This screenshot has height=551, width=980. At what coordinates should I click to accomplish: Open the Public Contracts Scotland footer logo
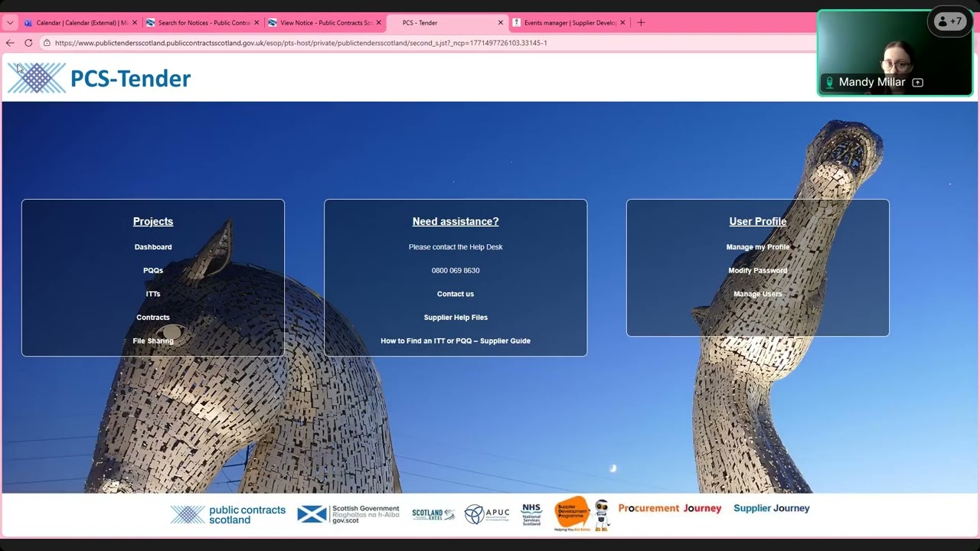227,514
